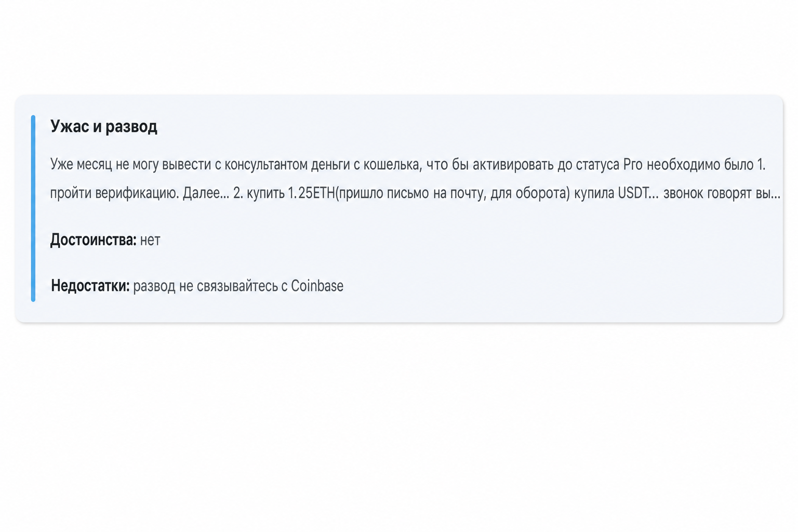Viewport: 798px width, 532px height.
Task: Click "пройти верификацию" in the second line
Action: click(x=114, y=194)
